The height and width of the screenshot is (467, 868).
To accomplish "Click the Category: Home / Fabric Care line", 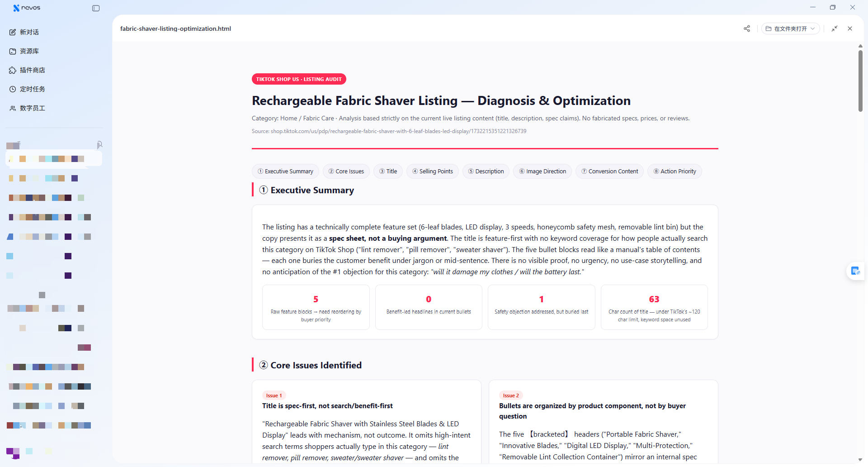I will click(471, 118).
